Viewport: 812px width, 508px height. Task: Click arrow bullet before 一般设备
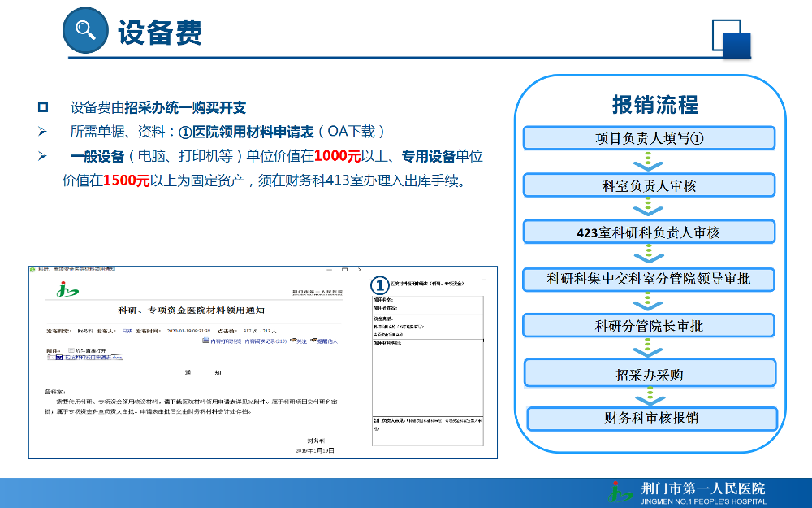point(43,155)
